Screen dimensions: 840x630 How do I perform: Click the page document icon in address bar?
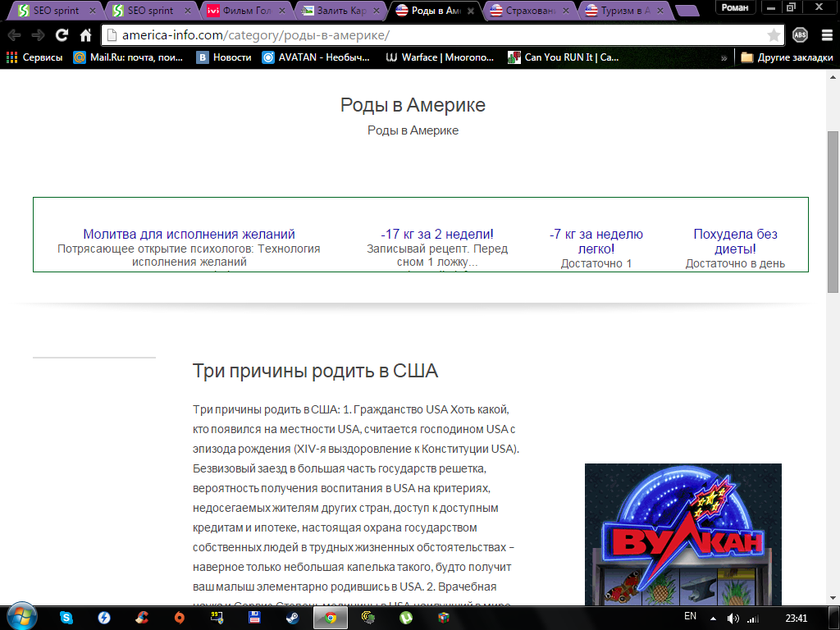click(112, 35)
